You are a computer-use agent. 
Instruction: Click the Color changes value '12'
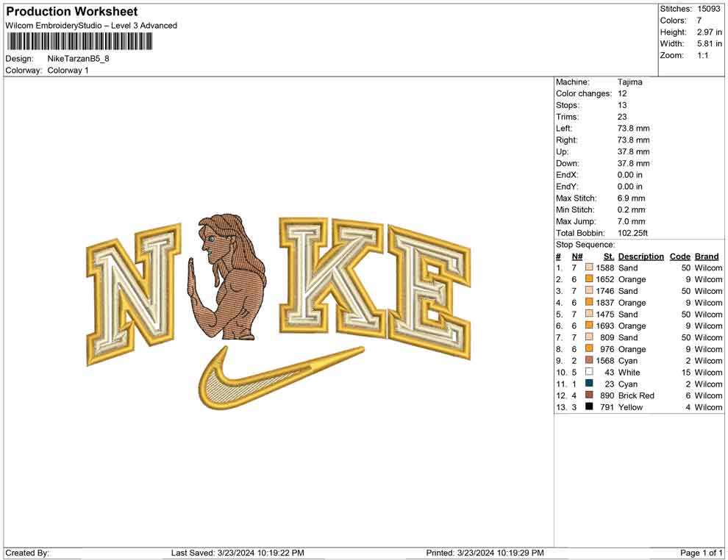(622, 93)
